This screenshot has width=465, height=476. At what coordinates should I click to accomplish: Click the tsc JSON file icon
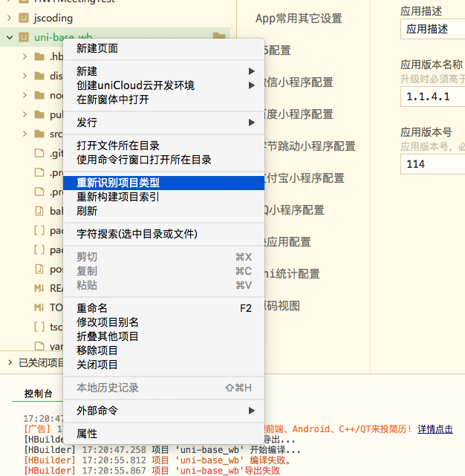click(x=39, y=327)
